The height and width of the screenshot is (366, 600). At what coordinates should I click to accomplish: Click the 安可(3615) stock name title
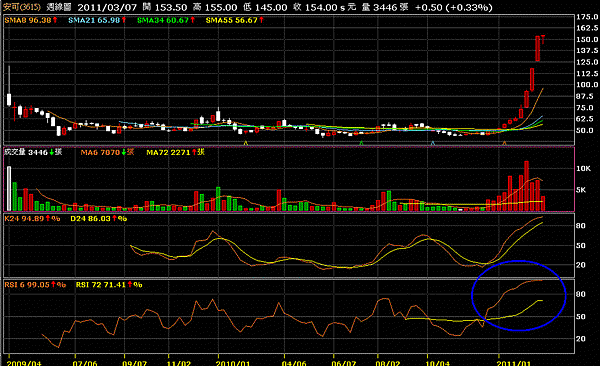click(22, 7)
